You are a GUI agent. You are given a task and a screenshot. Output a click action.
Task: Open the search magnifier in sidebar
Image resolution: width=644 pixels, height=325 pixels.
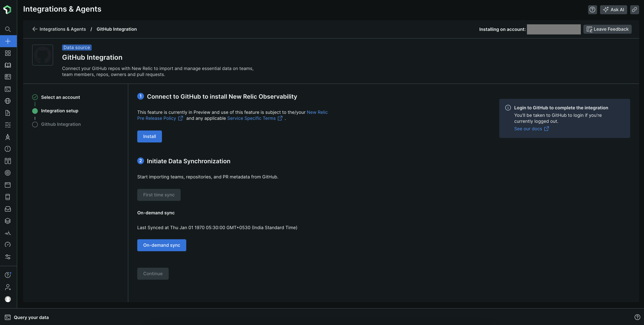(8, 29)
